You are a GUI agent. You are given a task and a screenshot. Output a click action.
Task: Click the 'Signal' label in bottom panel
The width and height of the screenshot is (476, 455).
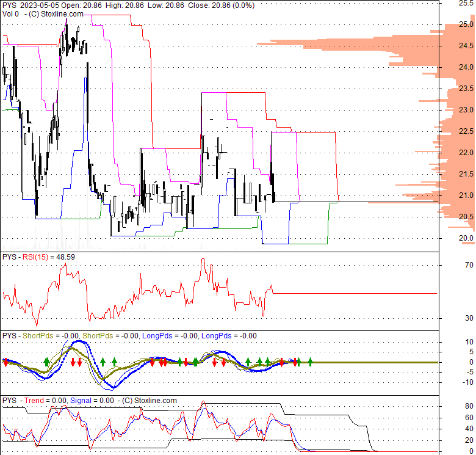click(x=81, y=401)
